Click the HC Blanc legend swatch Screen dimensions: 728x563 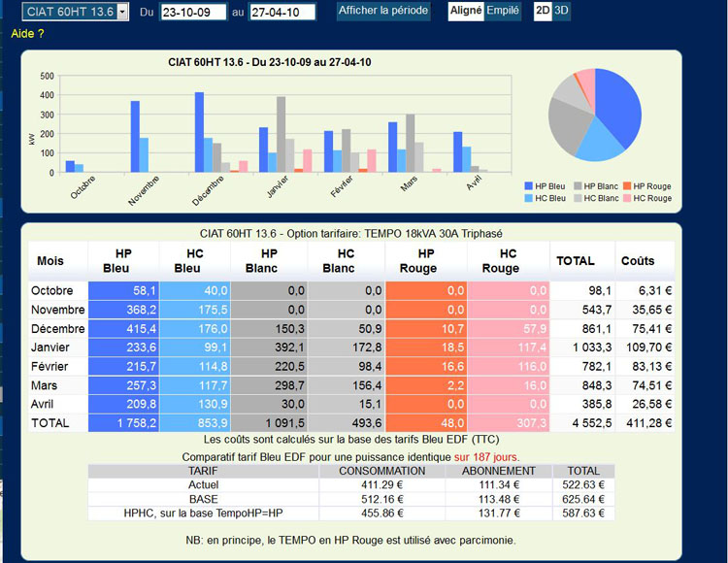577,198
